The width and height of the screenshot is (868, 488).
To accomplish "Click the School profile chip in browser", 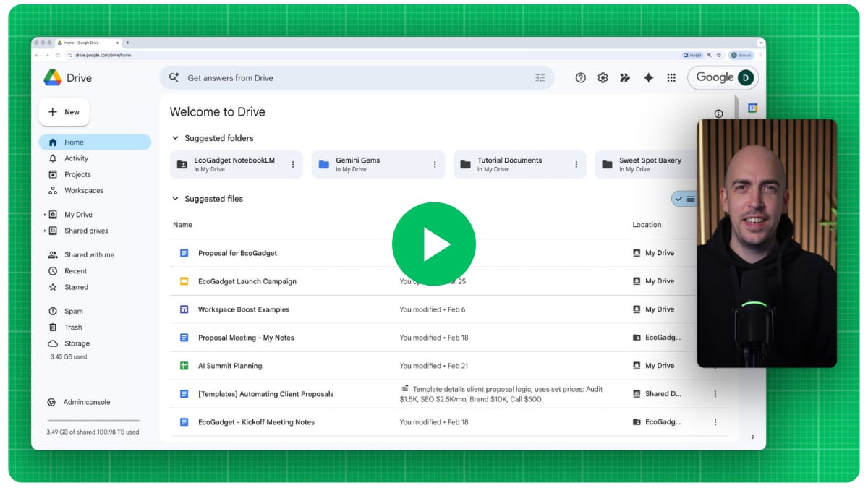I will click(x=741, y=55).
